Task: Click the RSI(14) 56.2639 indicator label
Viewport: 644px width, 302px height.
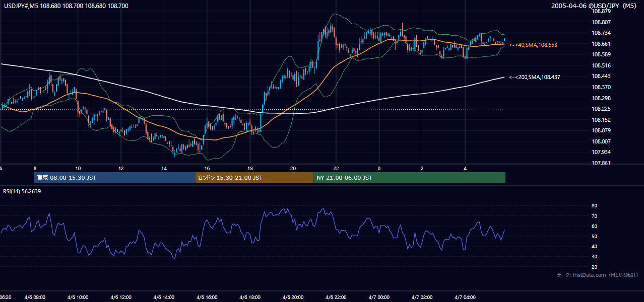Action: coord(22,191)
